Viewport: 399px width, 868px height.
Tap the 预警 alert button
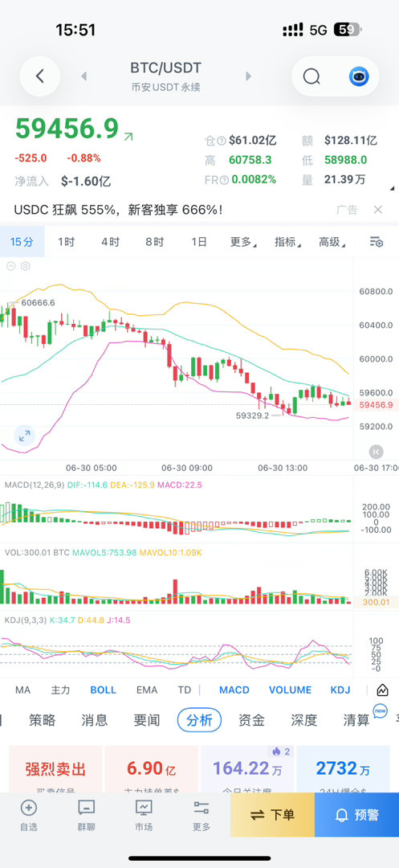click(x=357, y=814)
